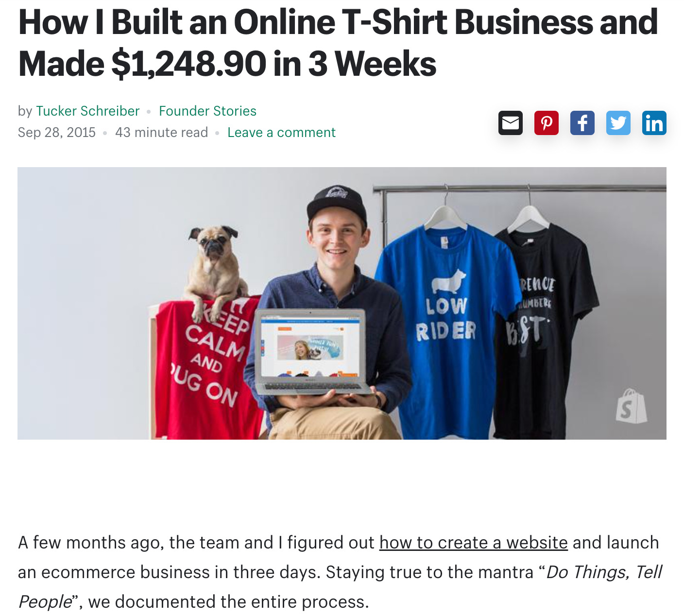Image resolution: width=684 pixels, height=616 pixels.
Task: Click the 43 minute read label
Action: tap(161, 133)
